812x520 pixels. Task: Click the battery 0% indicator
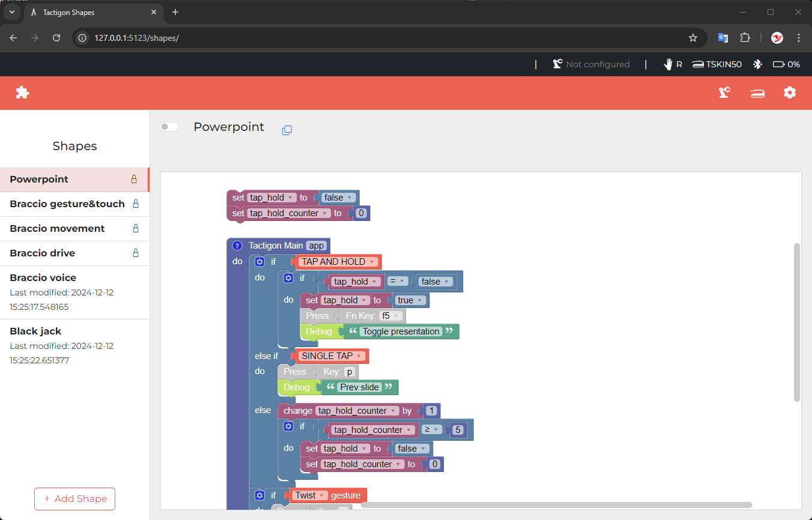[x=786, y=64]
